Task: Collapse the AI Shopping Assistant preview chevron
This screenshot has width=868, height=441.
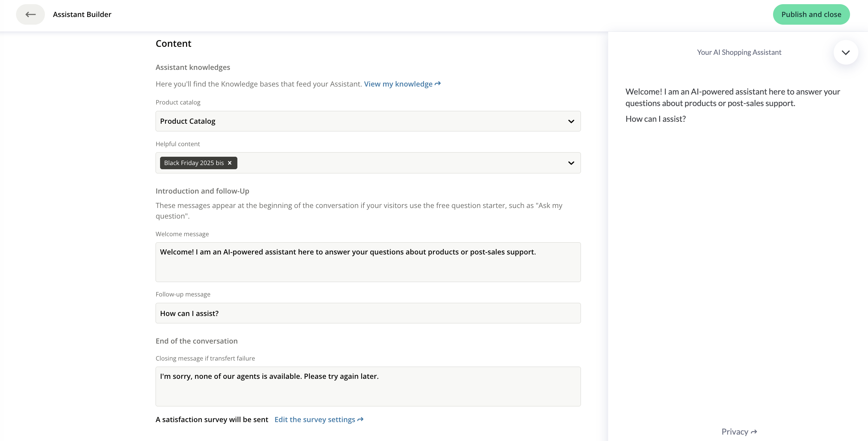Action: coord(846,53)
